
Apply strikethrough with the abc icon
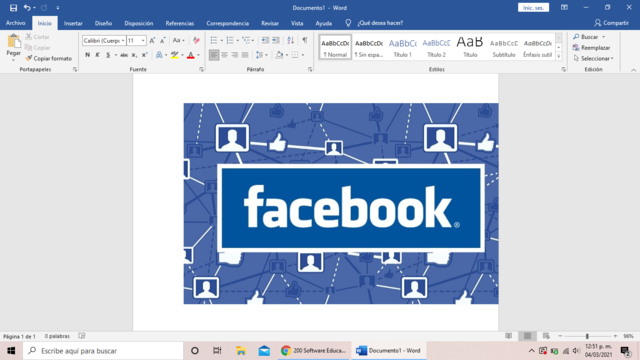pyautogui.click(x=124, y=55)
